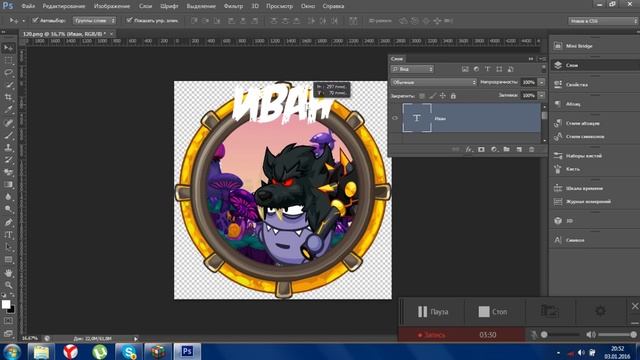This screenshot has height=360, width=640.
Task: Open the Непрозрачность opacity slider arrow
Action: [541, 82]
